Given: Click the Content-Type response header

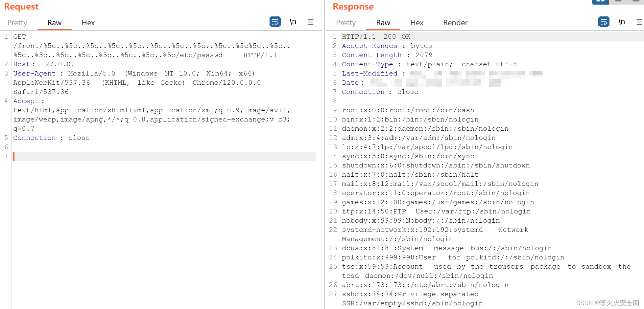Looking at the screenshot, I should 367,64.
